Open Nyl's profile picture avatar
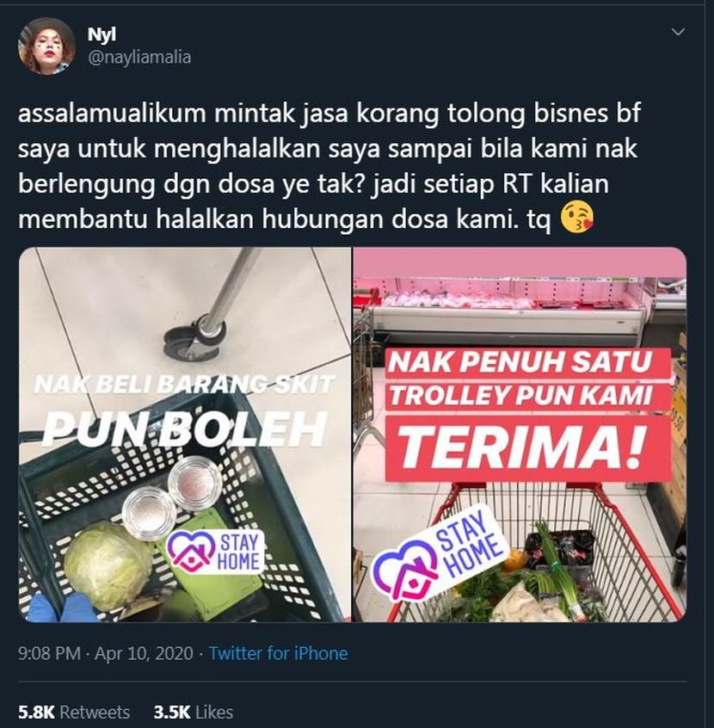The width and height of the screenshot is (714, 728). click(46, 46)
